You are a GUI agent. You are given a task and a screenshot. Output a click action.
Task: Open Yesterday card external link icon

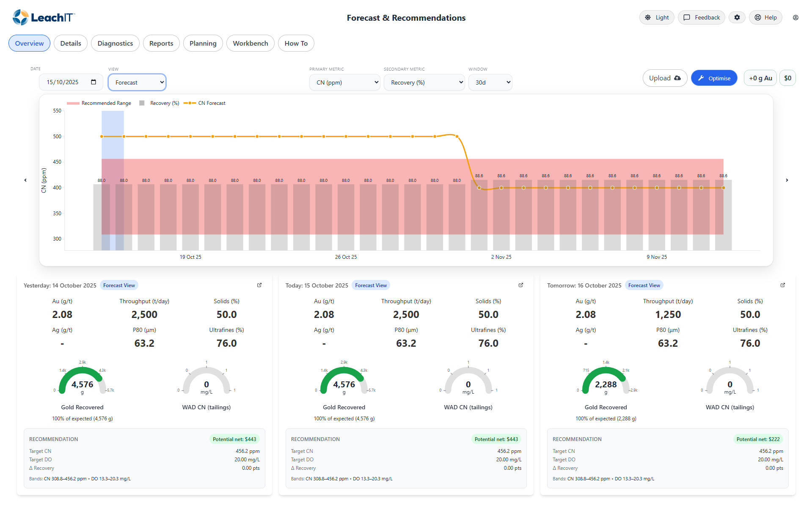pos(259,285)
